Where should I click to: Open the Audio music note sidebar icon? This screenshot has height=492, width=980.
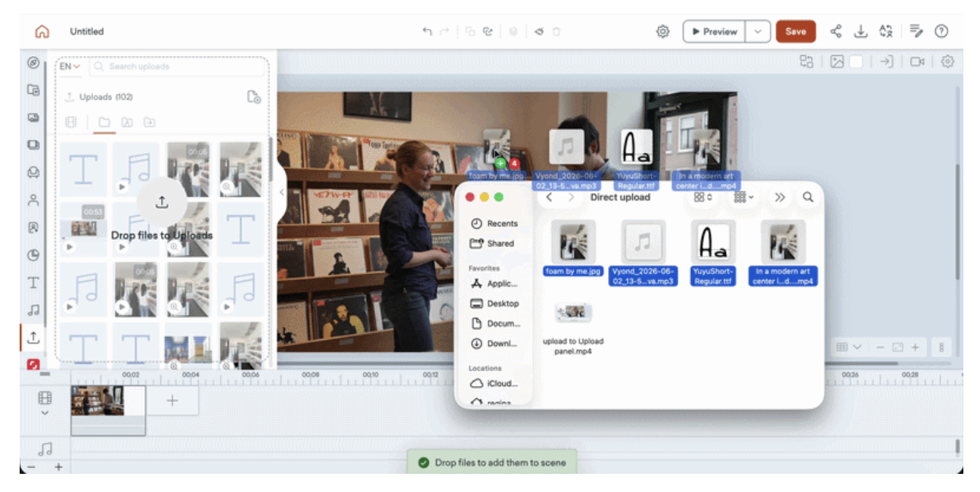33,310
